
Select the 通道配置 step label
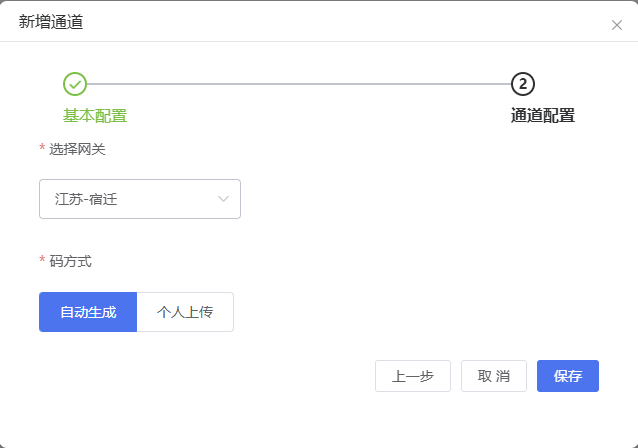(x=543, y=115)
